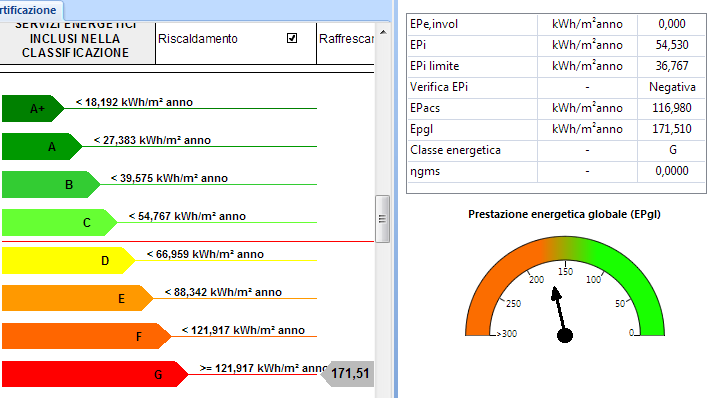The height and width of the screenshot is (398, 709).
Task: Select the green A class arrow
Action: (42, 147)
